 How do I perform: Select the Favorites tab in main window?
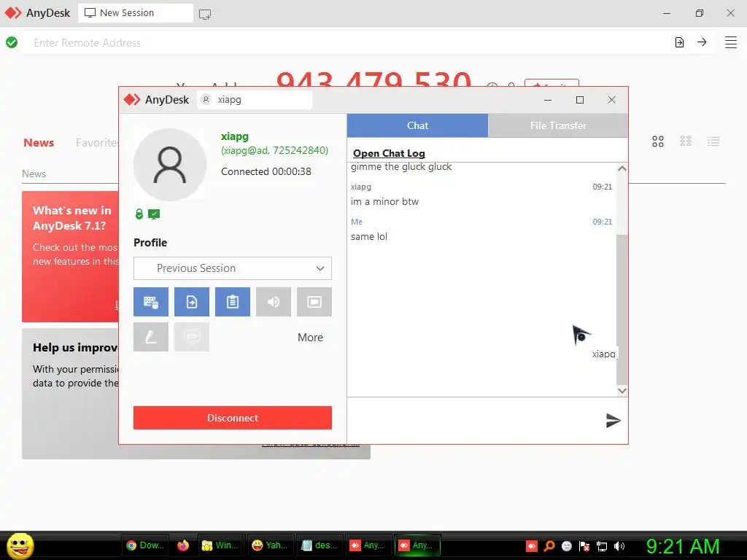point(97,142)
